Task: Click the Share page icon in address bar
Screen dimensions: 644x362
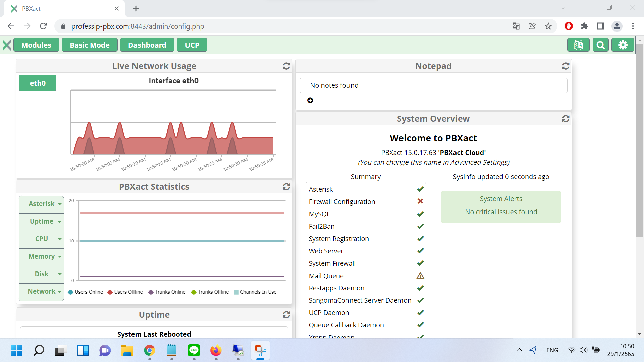Action: point(532,26)
